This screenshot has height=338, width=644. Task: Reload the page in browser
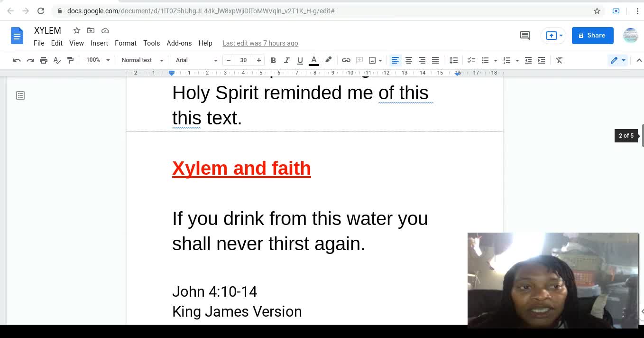coord(41,10)
